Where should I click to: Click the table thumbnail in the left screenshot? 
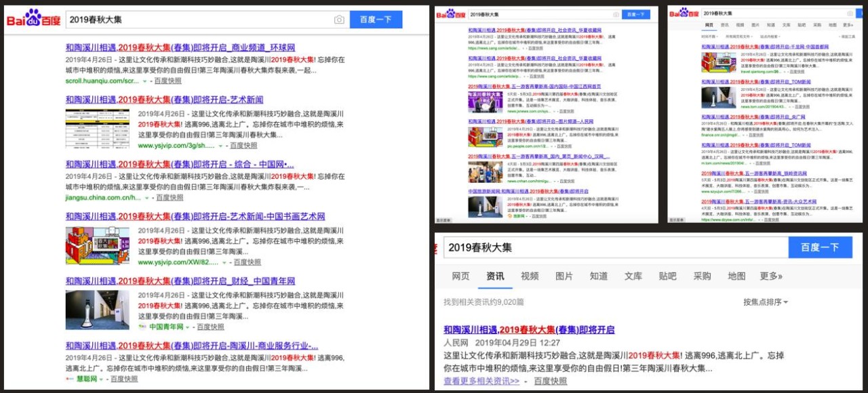coord(98,128)
